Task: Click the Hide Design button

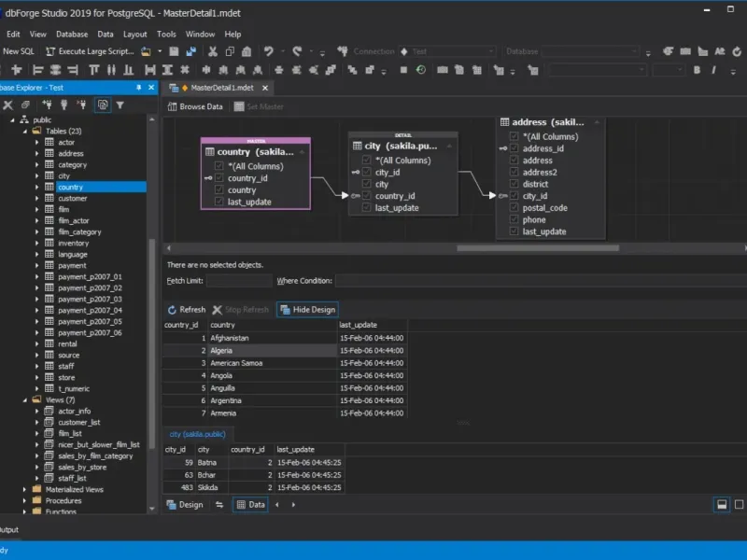Action: point(308,310)
